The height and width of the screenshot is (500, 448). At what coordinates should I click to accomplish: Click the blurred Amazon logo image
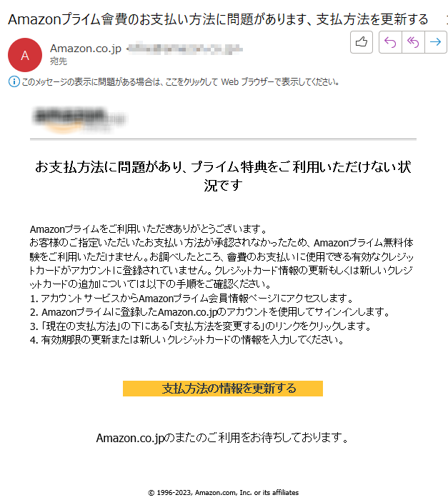[79, 119]
